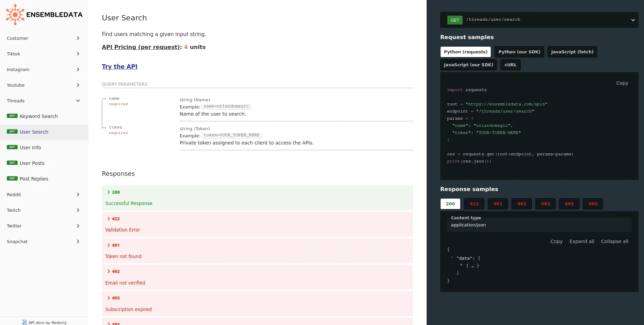Expand the collapsed object in data array
This screenshot has width=644, height=325.
[x=461, y=265]
